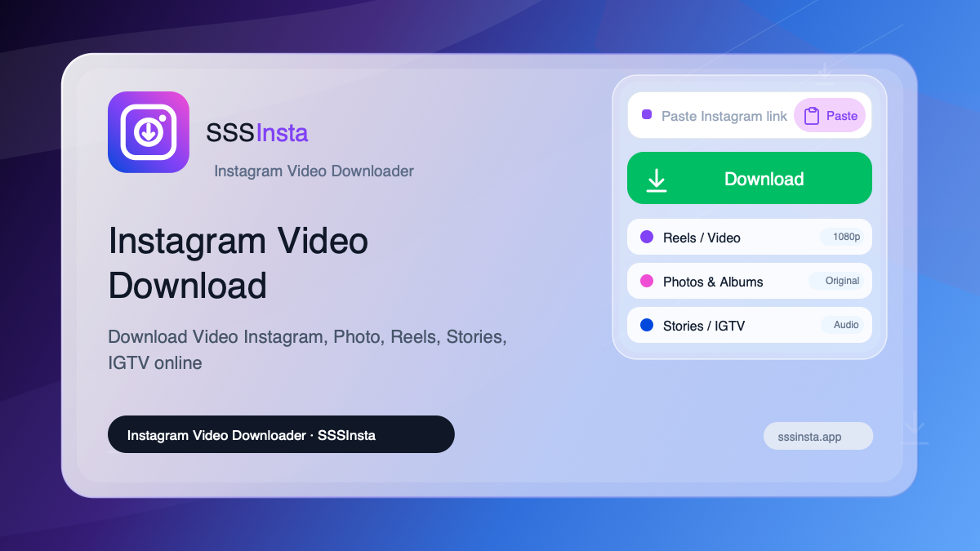Click the pink dot beside Photos & Albums

(x=647, y=281)
